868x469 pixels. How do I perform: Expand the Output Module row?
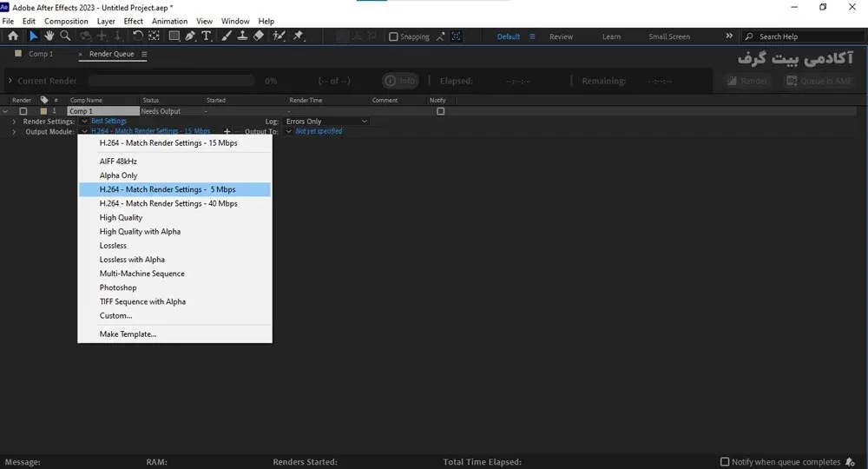(x=14, y=132)
